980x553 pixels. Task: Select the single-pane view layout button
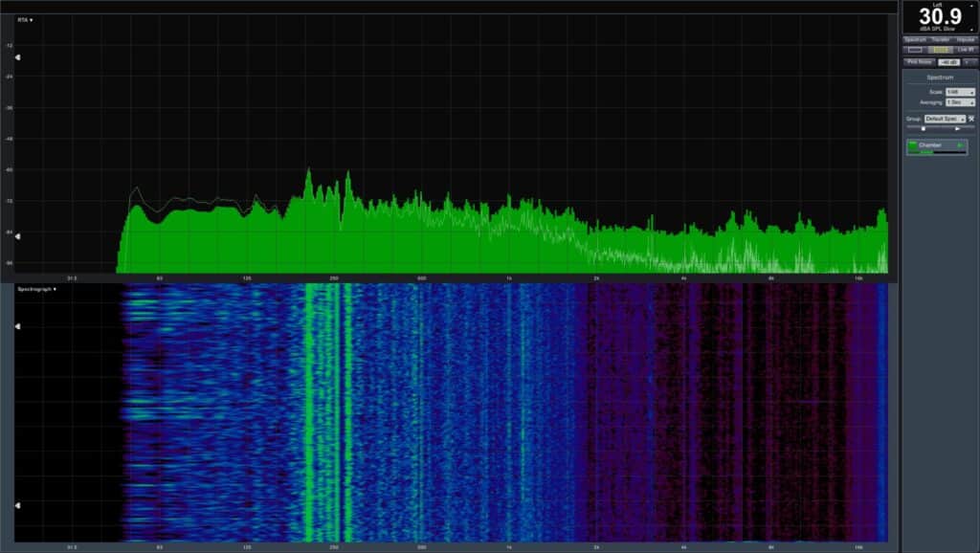[915, 50]
